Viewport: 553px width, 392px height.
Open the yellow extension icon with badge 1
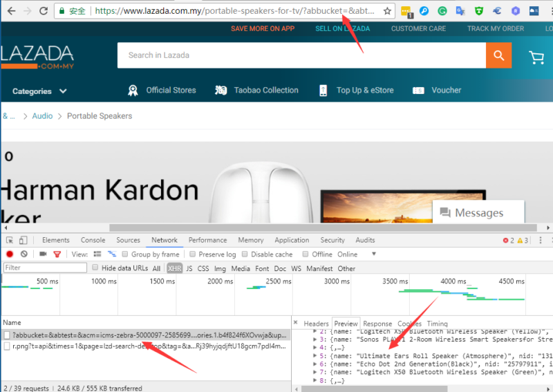(x=406, y=12)
